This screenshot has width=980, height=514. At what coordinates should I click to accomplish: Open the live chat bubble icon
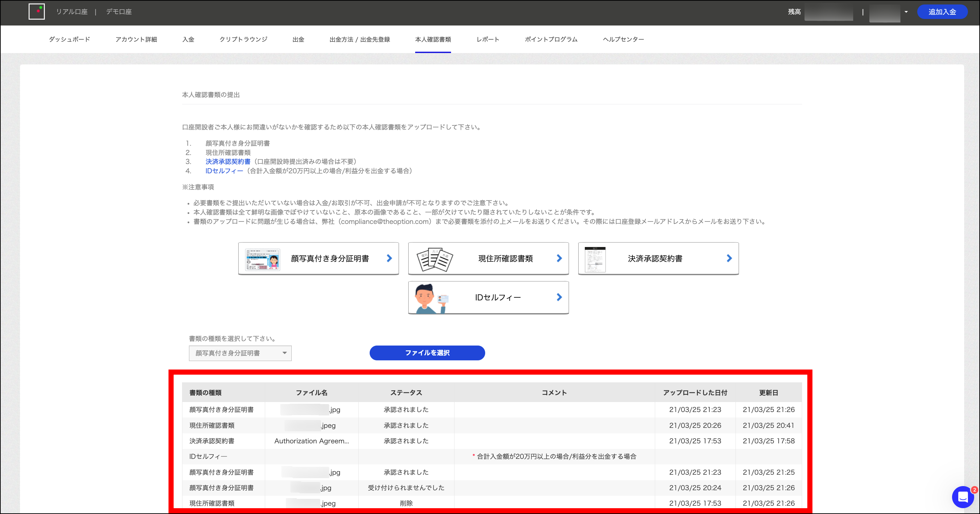tap(963, 496)
